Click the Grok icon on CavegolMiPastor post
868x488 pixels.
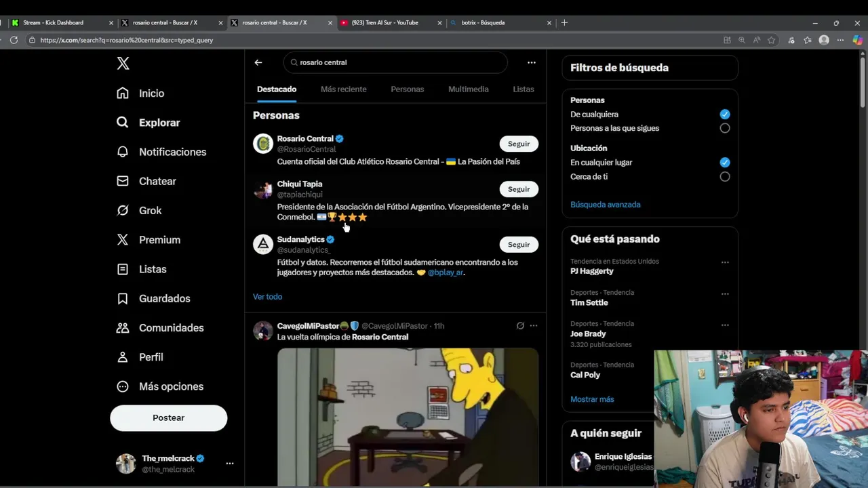[520, 326]
